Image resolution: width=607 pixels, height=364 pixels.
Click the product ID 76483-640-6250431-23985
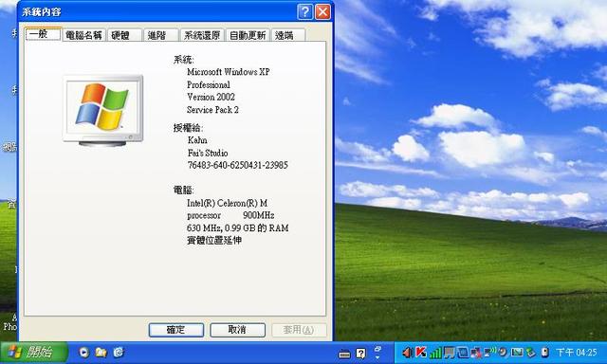(x=238, y=165)
